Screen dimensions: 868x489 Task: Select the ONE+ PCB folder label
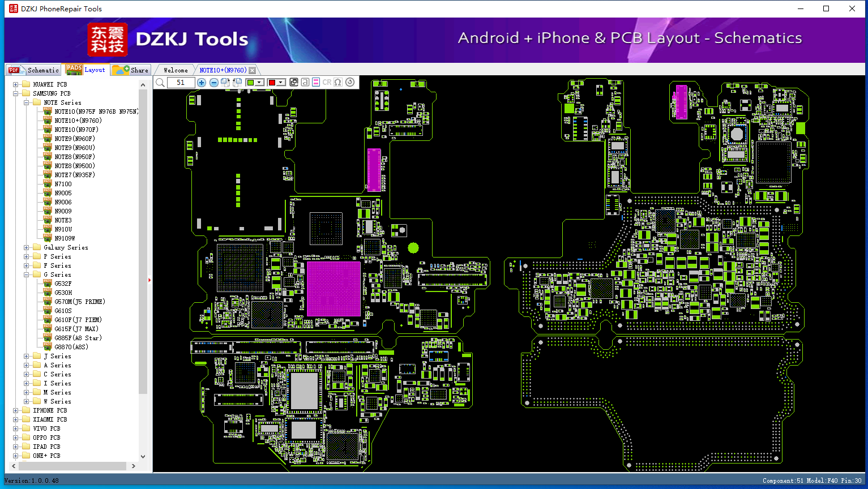tap(46, 456)
